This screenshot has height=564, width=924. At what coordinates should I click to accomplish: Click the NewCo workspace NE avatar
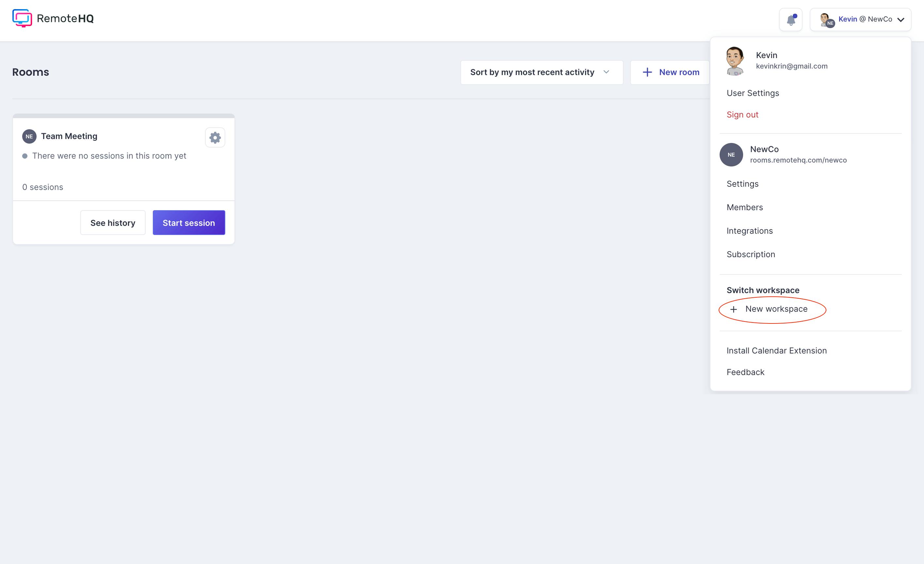[731, 155]
